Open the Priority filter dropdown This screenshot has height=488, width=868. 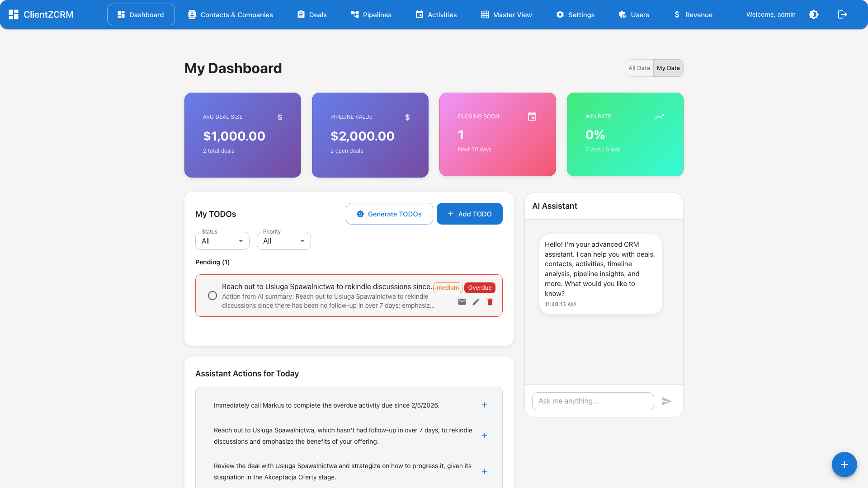tap(283, 240)
